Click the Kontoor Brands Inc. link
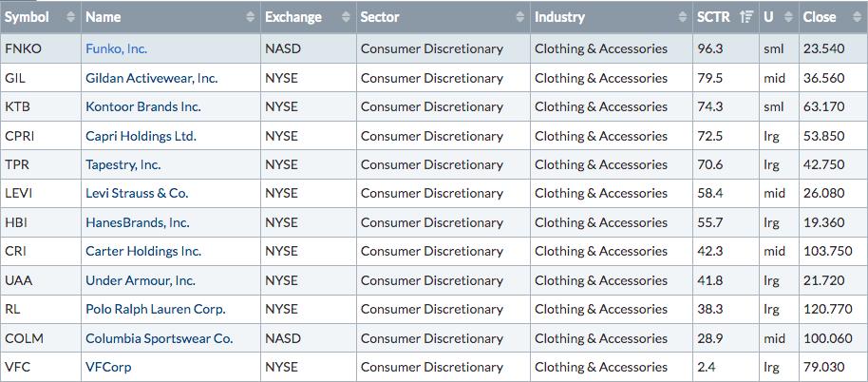The image size is (868, 382). [142, 106]
